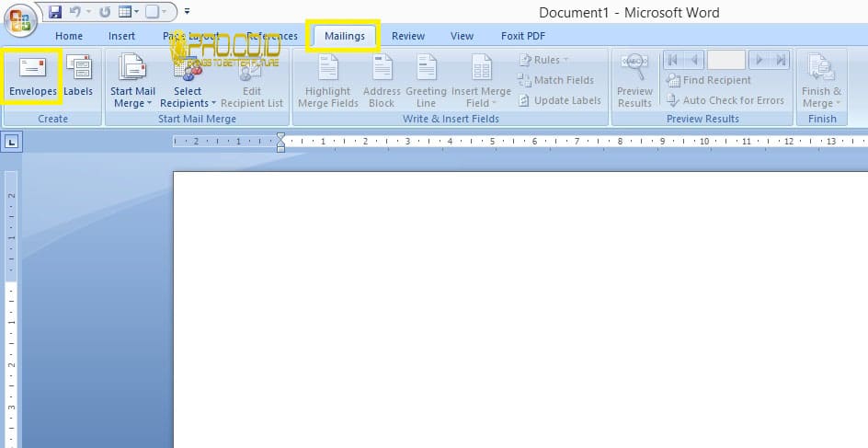Go to the References tab
The width and height of the screenshot is (868, 448).
pyautogui.click(x=272, y=36)
